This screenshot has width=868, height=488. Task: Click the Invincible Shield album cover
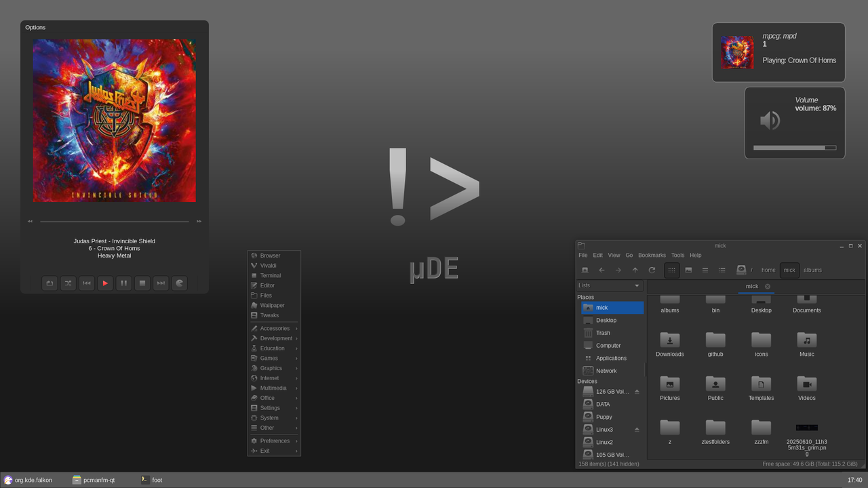115,120
